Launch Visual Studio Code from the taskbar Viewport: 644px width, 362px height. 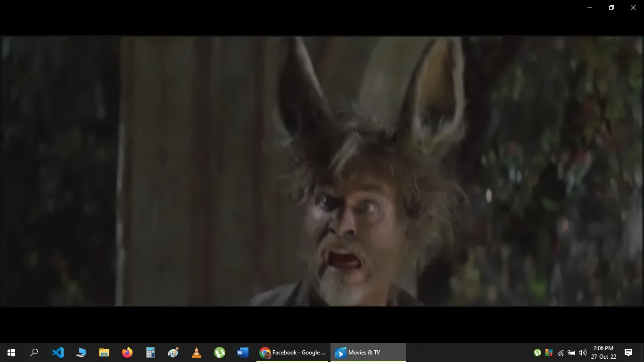point(58,353)
